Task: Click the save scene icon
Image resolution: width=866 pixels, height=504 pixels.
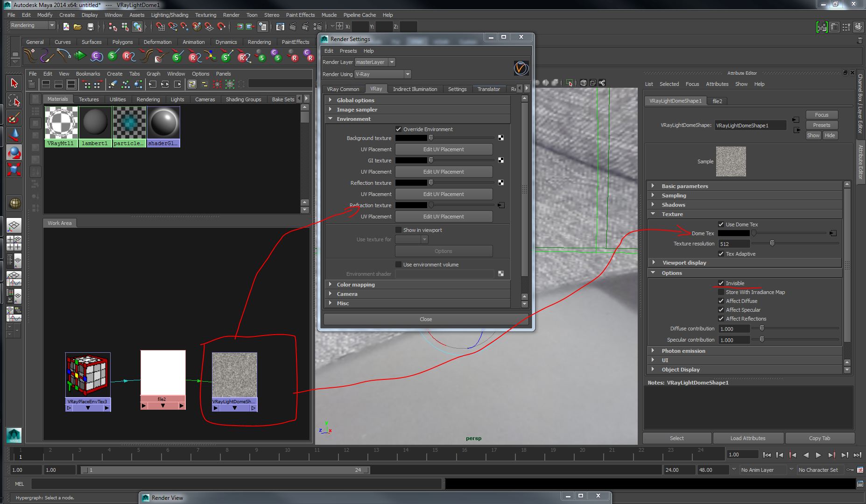Action: 91,27
